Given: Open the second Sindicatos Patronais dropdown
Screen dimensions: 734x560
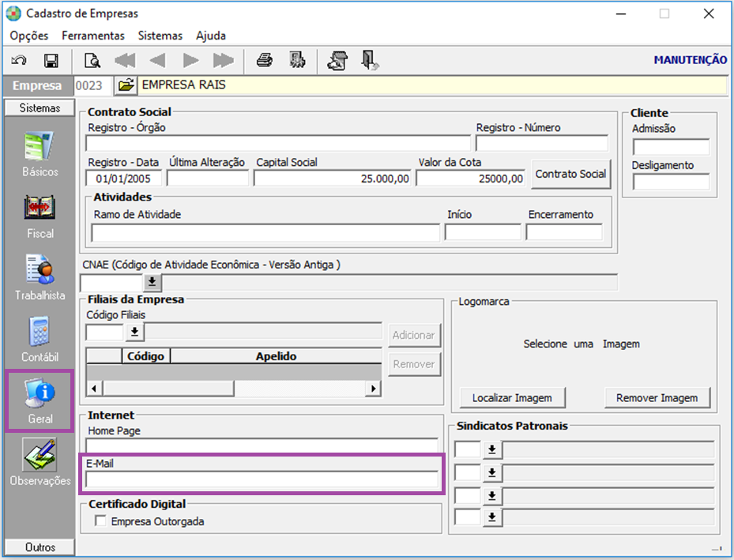Looking at the screenshot, I should 492,472.
